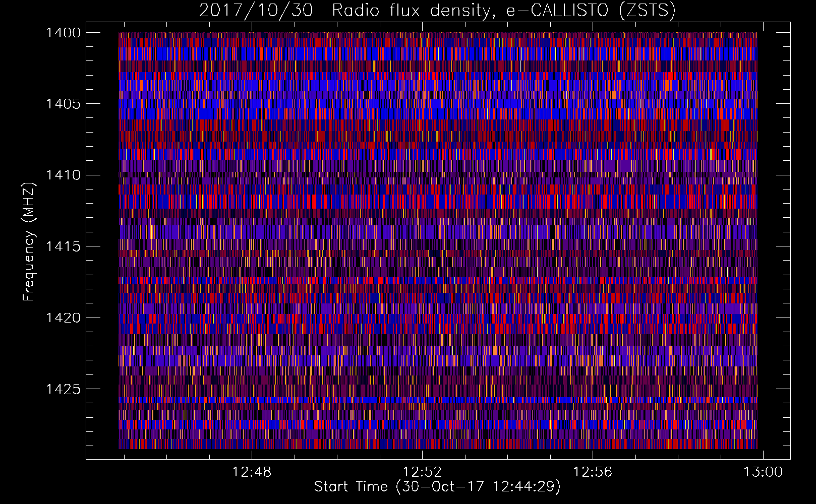
Task: Click the 12:52 time axis label
Action: coord(422,472)
